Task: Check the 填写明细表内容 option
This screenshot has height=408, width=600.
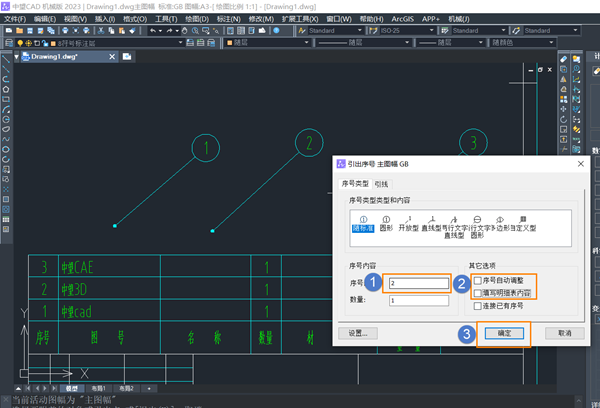Action: (478, 293)
